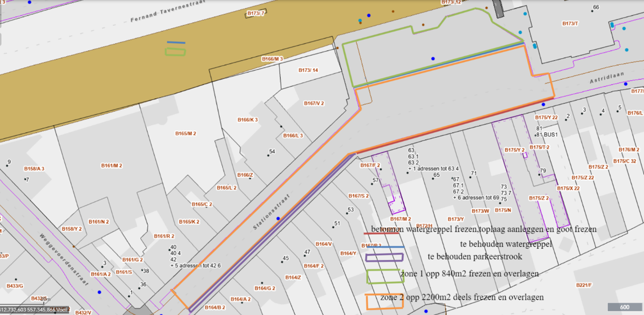Click the dark gray rectangle near B173/12
This screenshot has width=644, height=315.
(x=499, y=9)
